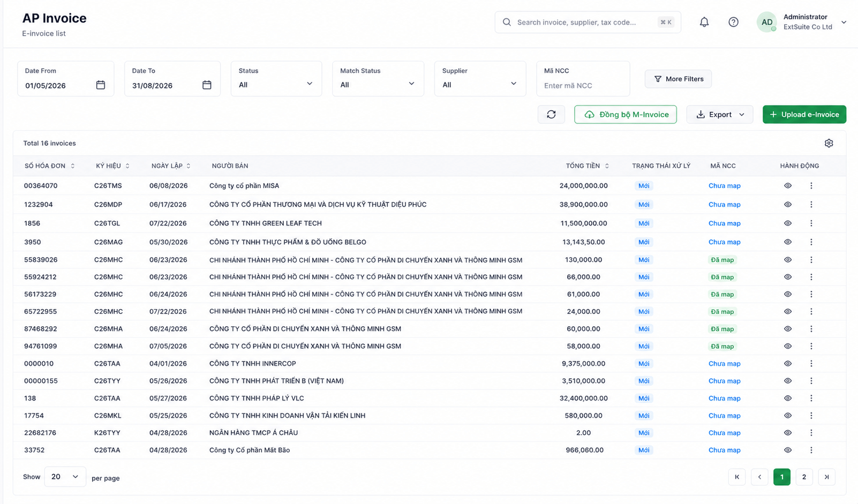Go to previous page arrow
The height and width of the screenshot is (504, 858).
click(759, 477)
